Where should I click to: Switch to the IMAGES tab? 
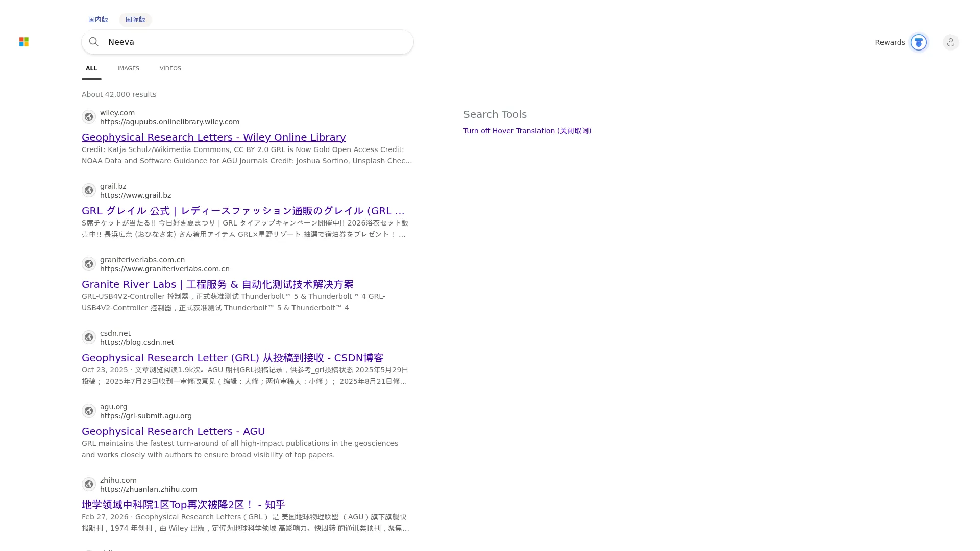(x=128, y=68)
